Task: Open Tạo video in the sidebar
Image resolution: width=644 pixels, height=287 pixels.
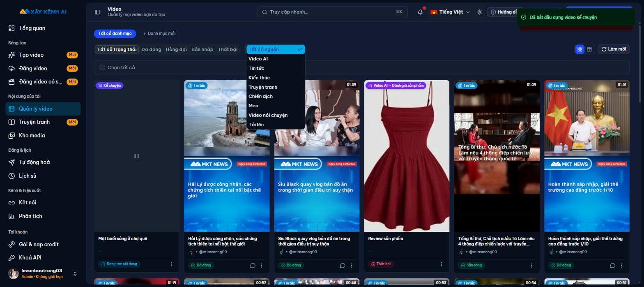Action: point(43,55)
